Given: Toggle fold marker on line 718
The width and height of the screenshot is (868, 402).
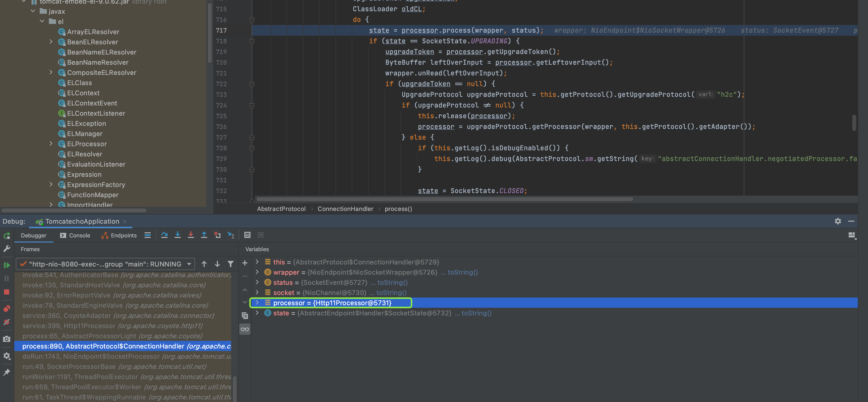Looking at the screenshot, I should (252, 41).
